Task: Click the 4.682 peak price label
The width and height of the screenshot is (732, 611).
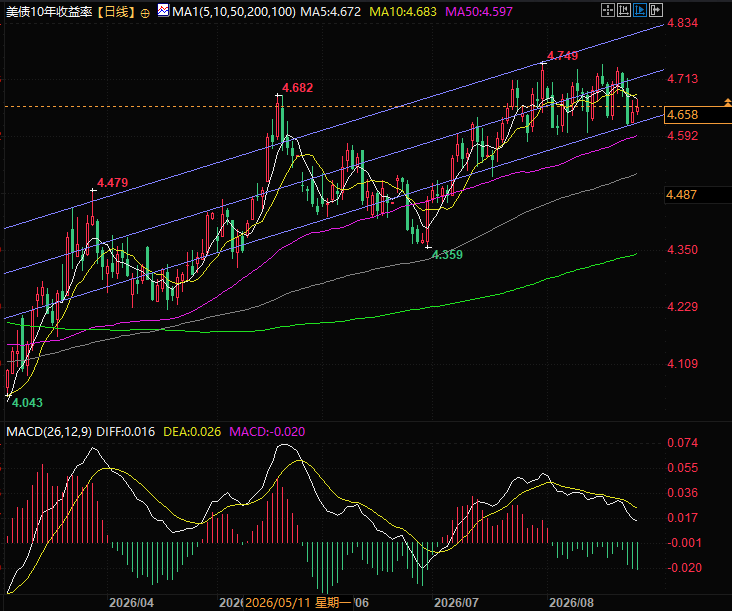Action: 297,88
